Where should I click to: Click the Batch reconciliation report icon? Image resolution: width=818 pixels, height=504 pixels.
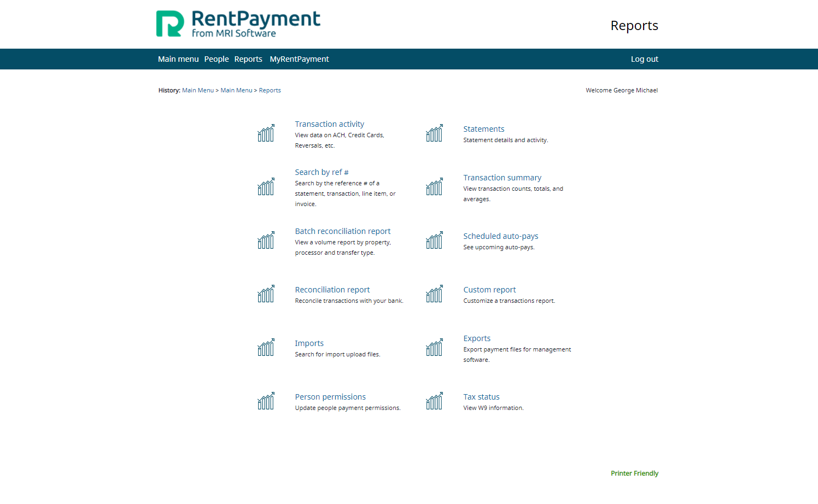tap(266, 240)
